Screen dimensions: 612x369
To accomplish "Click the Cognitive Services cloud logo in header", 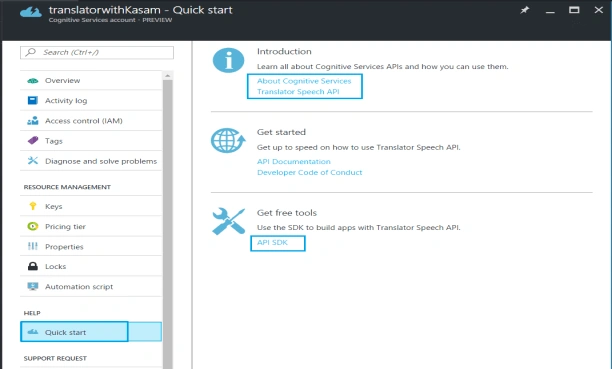I will point(31,12).
